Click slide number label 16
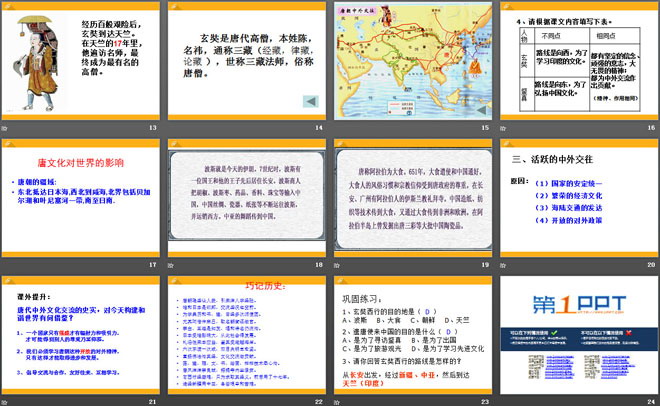The image size is (660, 406). [651, 127]
